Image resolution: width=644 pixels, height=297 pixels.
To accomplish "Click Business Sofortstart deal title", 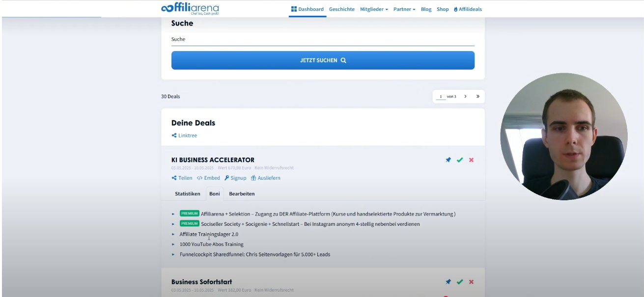I will pos(201,282).
